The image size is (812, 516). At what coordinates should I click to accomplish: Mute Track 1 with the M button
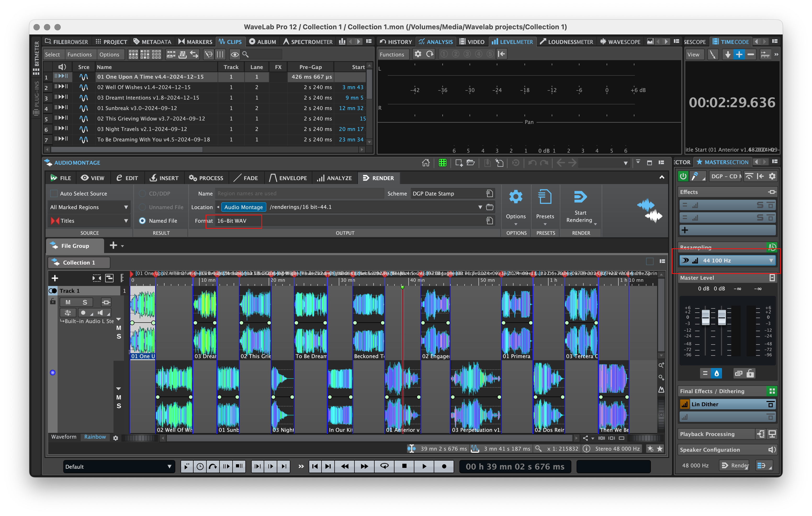coord(68,302)
